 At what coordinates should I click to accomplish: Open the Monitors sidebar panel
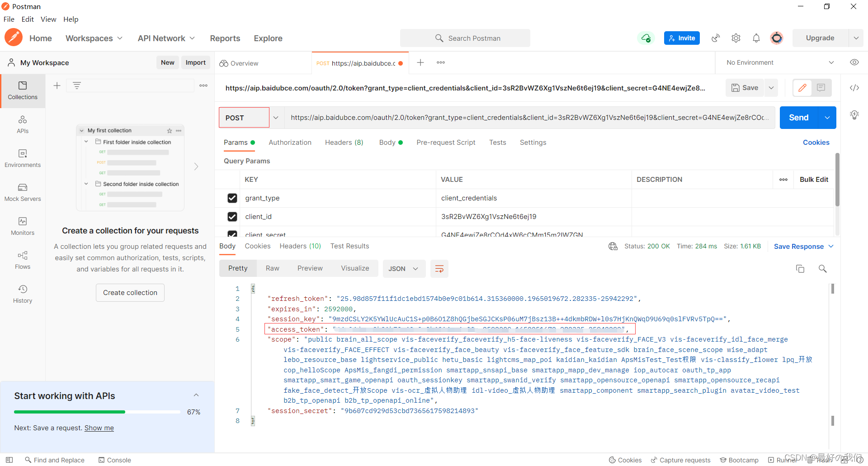coord(23,227)
